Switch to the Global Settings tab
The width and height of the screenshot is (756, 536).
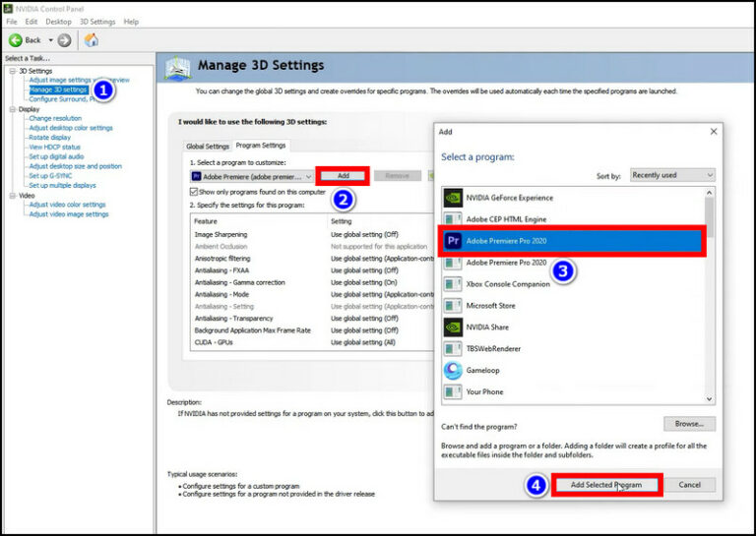(x=207, y=146)
